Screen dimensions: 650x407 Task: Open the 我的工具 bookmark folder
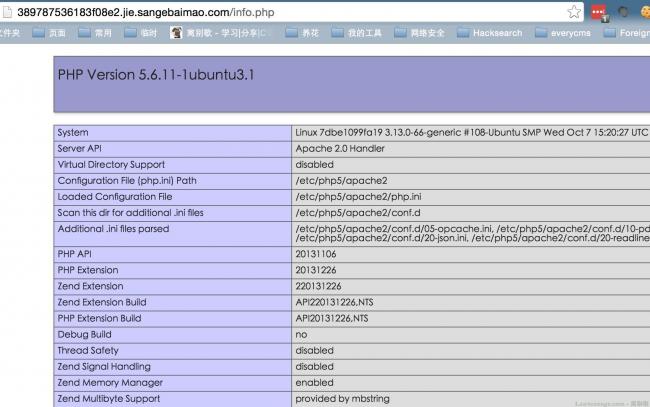coord(357,33)
